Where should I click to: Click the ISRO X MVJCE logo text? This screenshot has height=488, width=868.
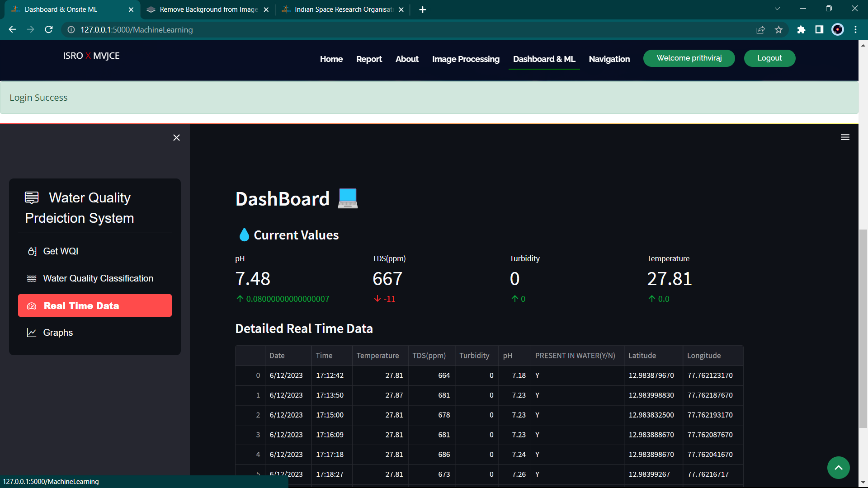[x=91, y=56]
